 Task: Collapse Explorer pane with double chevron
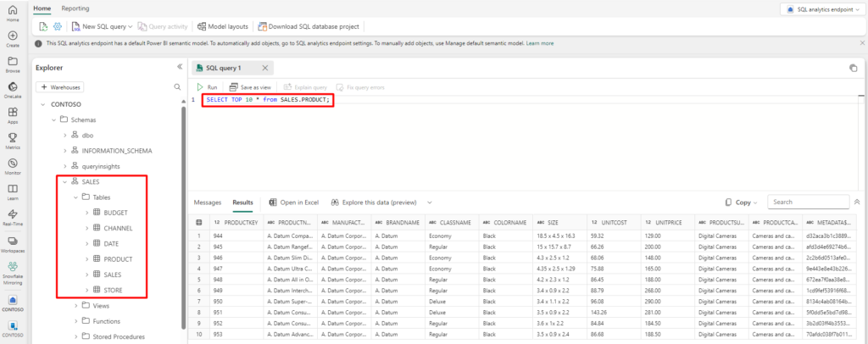coord(180,67)
